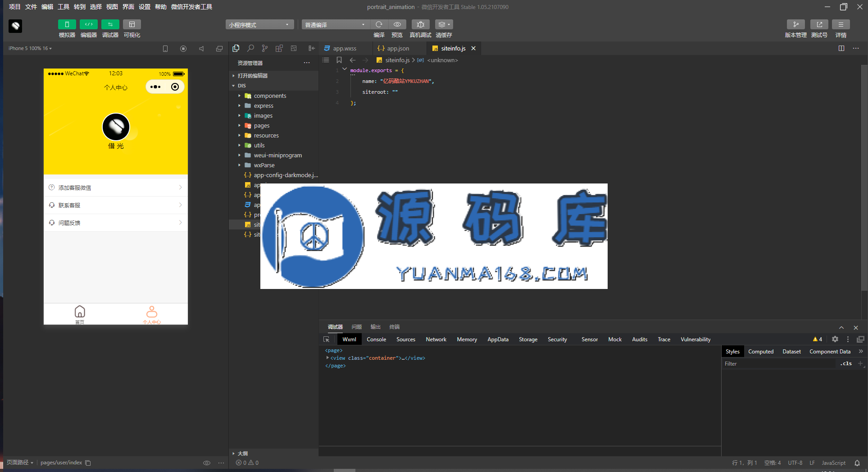Expand the open editors section

pos(273,76)
